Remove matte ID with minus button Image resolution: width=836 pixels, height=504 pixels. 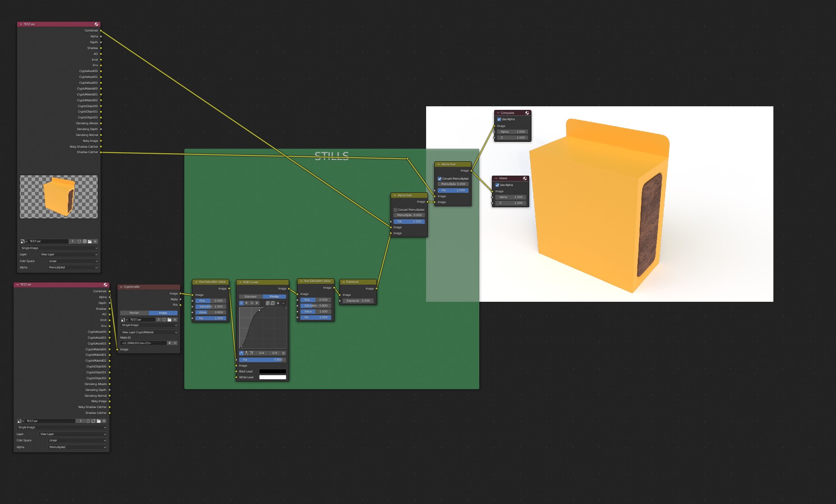coord(175,343)
